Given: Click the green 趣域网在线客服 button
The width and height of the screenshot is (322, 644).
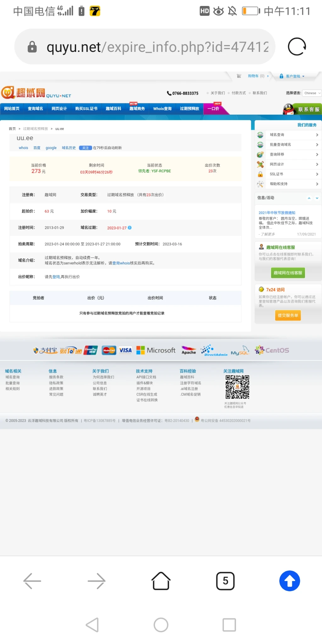Looking at the screenshot, I should pos(288,273).
